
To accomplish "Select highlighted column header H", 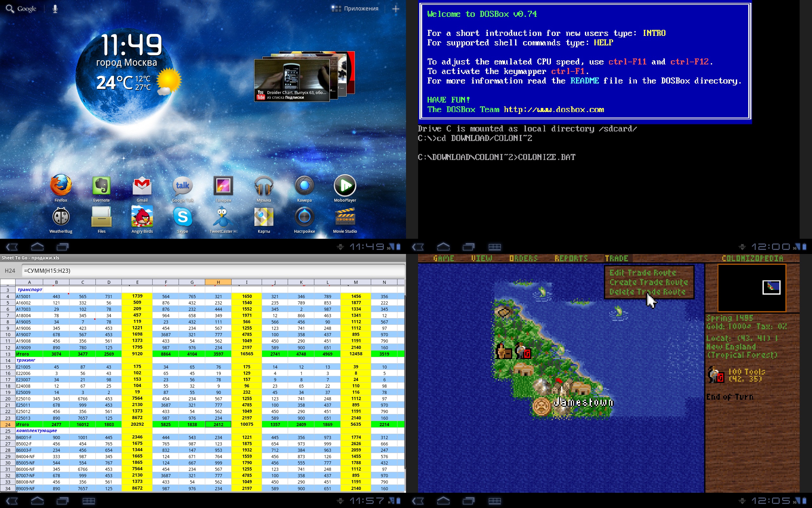I will [x=218, y=282].
